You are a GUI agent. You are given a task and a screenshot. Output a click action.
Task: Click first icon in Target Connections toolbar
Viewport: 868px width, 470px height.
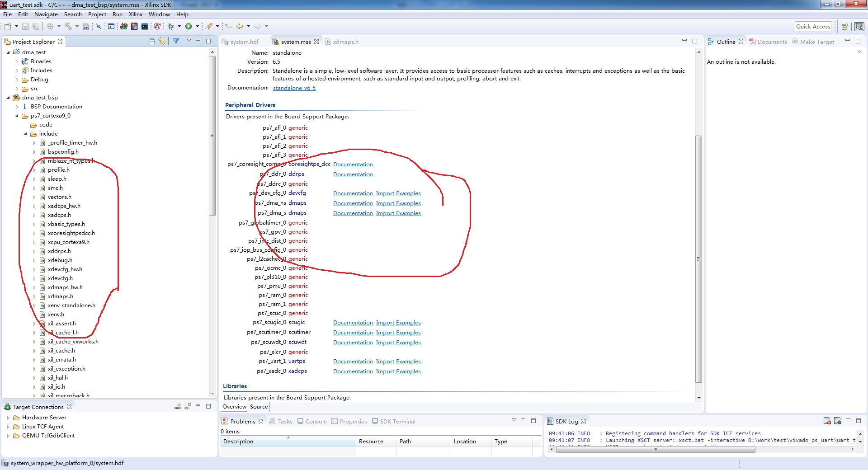[x=177, y=407]
